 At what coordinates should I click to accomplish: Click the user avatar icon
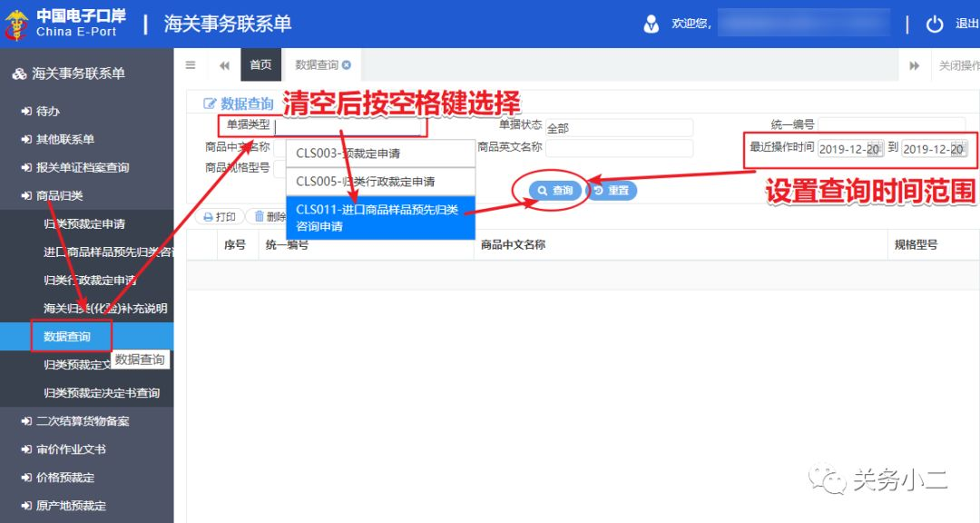point(652,25)
